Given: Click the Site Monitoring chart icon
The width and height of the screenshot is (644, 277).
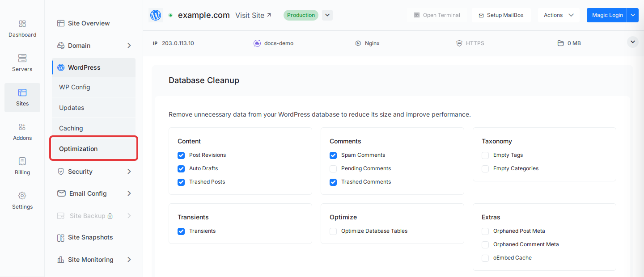Looking at the screenshot, I should [61, 260].
